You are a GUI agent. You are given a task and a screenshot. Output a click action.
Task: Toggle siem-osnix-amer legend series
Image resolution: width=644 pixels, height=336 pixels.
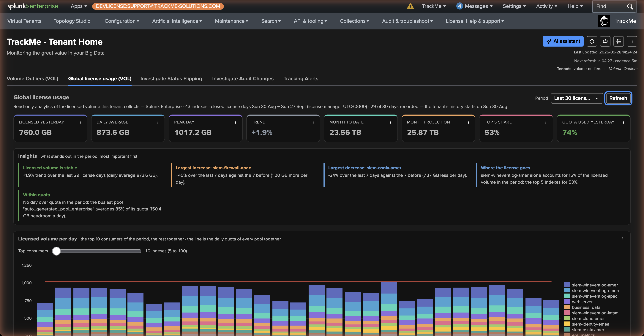[585, 330]
